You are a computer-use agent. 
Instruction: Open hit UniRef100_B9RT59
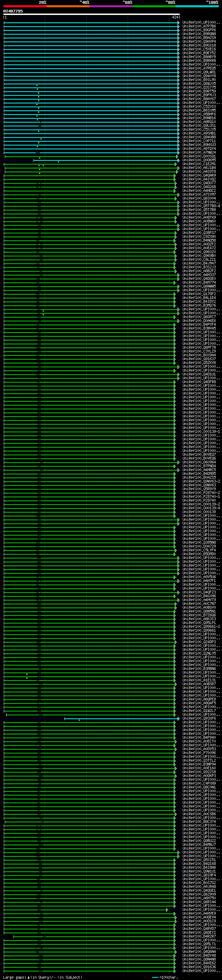[x=199, y=91]
